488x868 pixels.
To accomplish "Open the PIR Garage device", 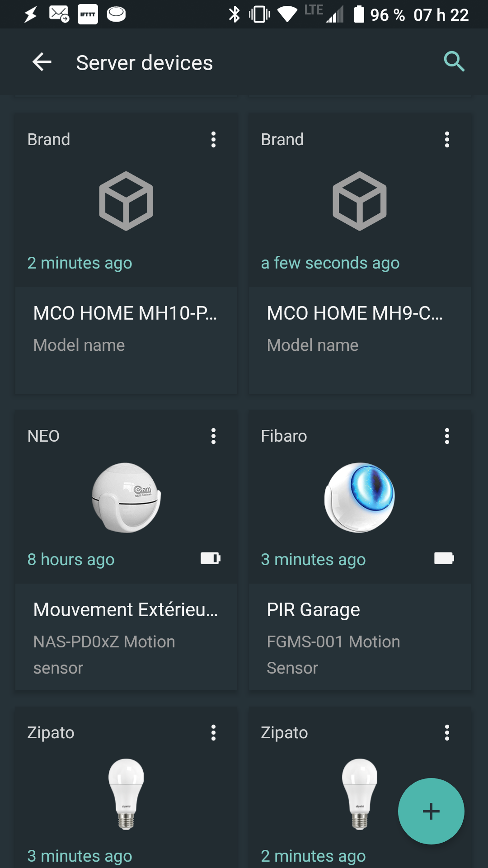I will (314, 610).
